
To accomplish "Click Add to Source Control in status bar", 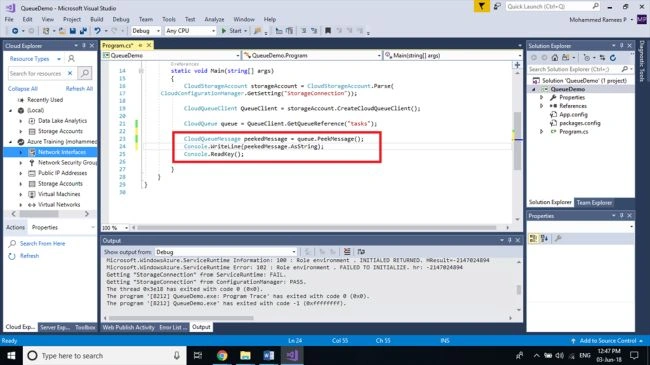I will 607,341.
